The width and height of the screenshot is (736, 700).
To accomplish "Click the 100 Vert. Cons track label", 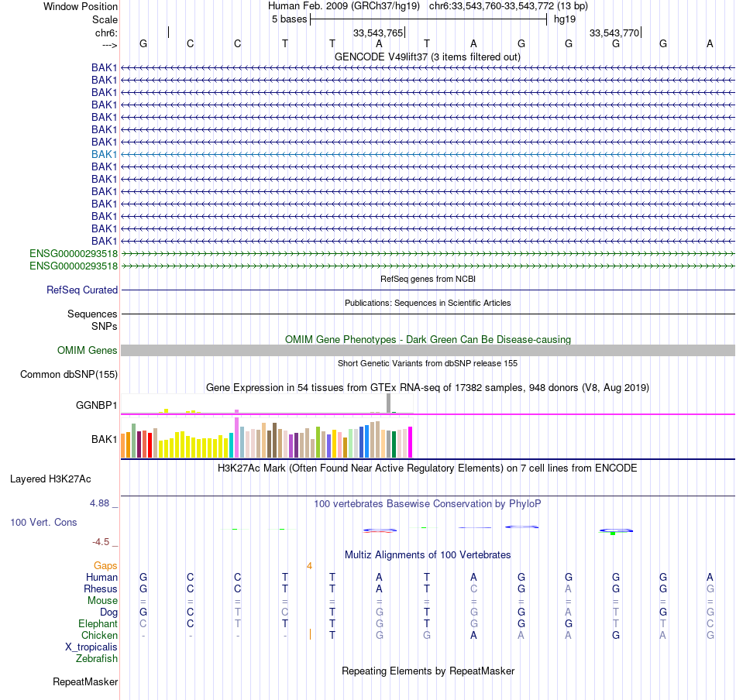I will coord(43,522).
